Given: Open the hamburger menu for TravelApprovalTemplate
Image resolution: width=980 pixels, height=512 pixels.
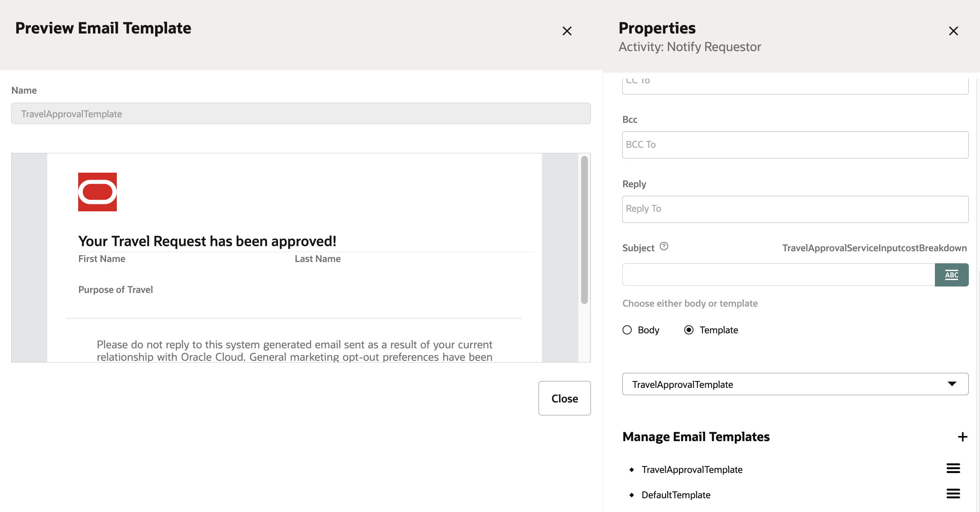Looking at the screenshot, I should coord(953,469).
